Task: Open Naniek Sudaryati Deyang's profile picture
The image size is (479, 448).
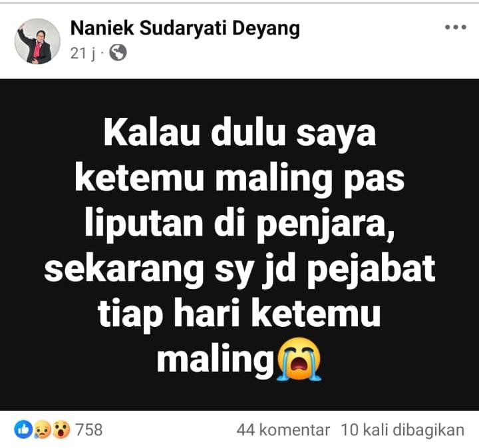Action: (x=37, y=41)
